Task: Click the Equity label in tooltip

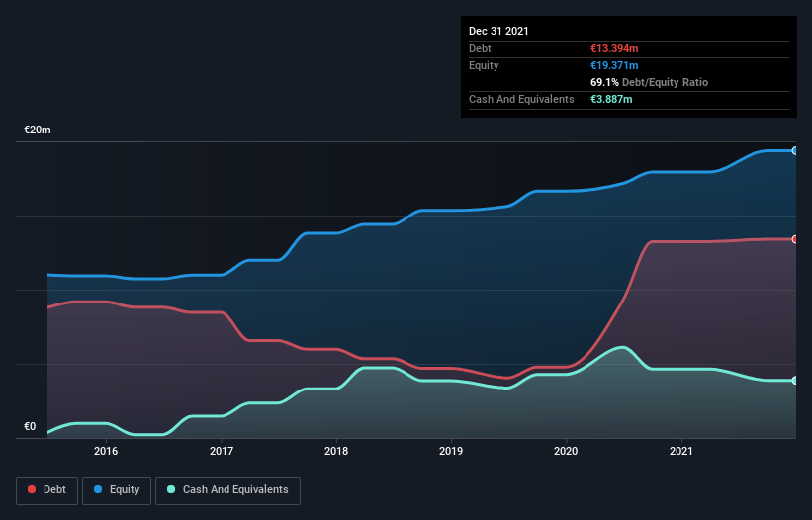Action: click(484, 65)
